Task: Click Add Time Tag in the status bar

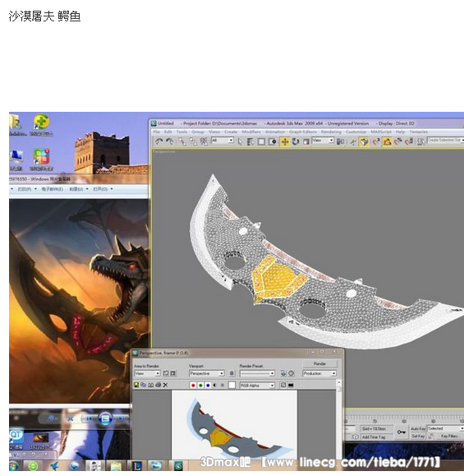Action: tap(374, 437)
